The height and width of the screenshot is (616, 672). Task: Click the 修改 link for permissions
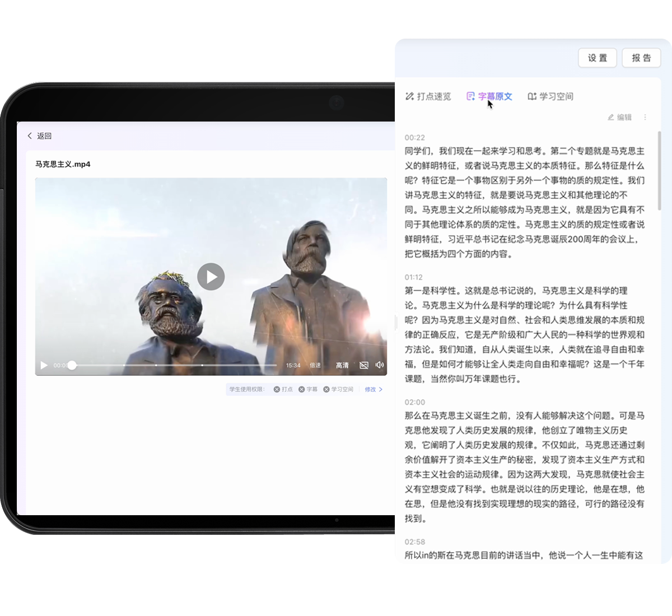(x=374, y=389)
